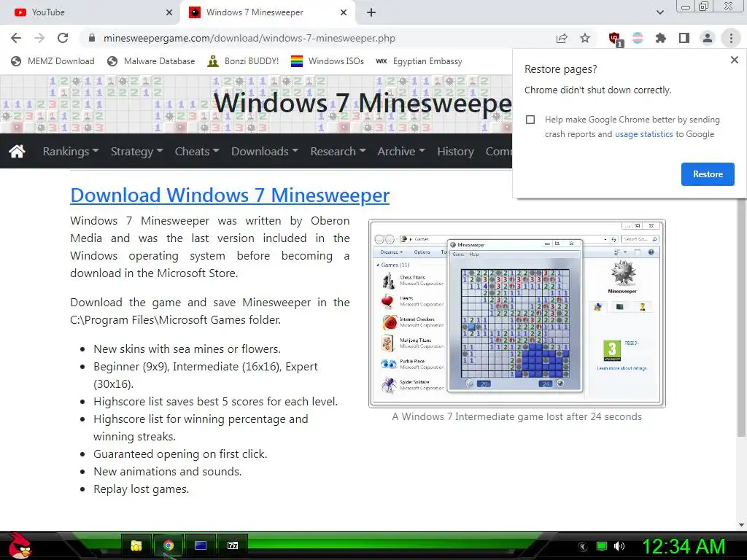Click the screenshot caption about 24 seconds
This screenshot has width=747, height=560.
click(517, 416)
